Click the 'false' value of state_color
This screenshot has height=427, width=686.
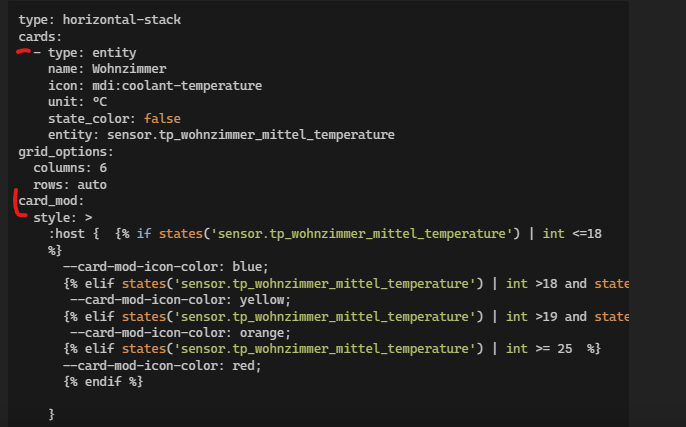tap(162, 118)
